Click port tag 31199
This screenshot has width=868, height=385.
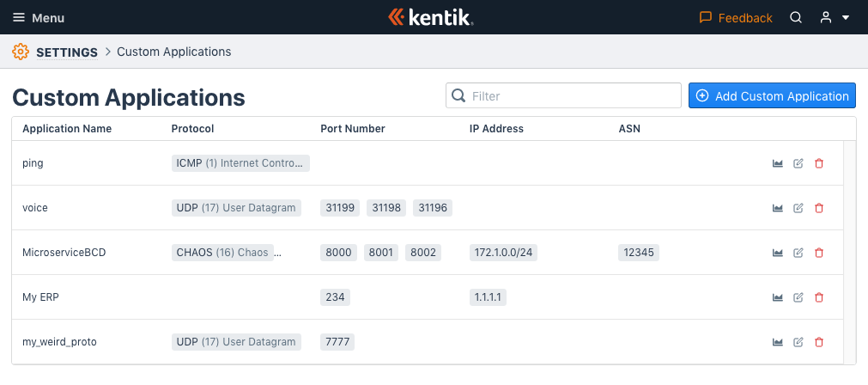tap(340, 208)
